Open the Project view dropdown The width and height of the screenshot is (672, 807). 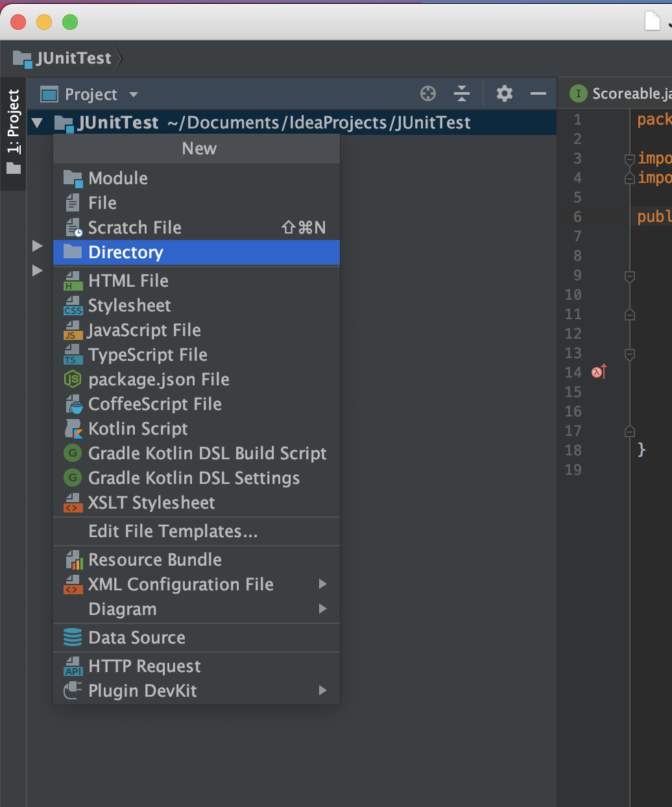(x=134, y=95)
